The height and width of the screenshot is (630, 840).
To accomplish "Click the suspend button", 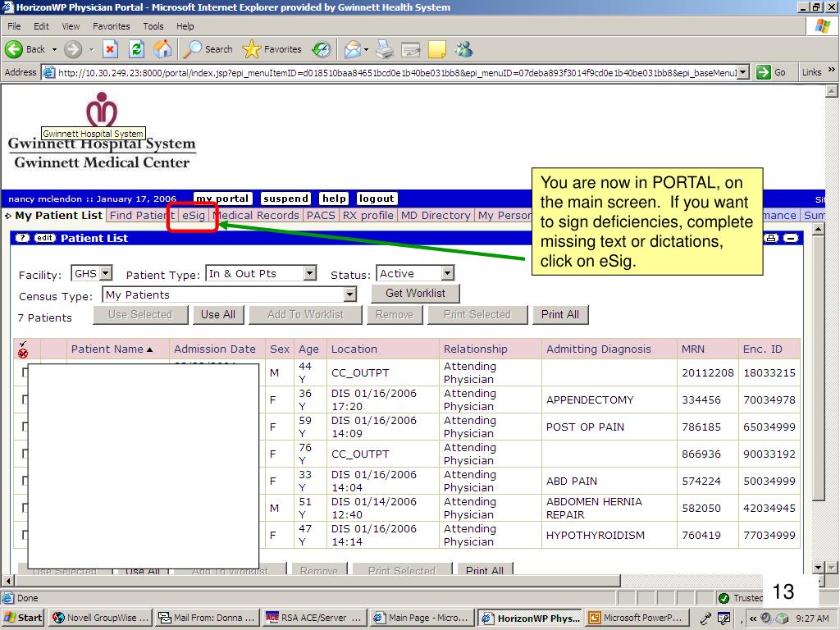I will 285,199.
